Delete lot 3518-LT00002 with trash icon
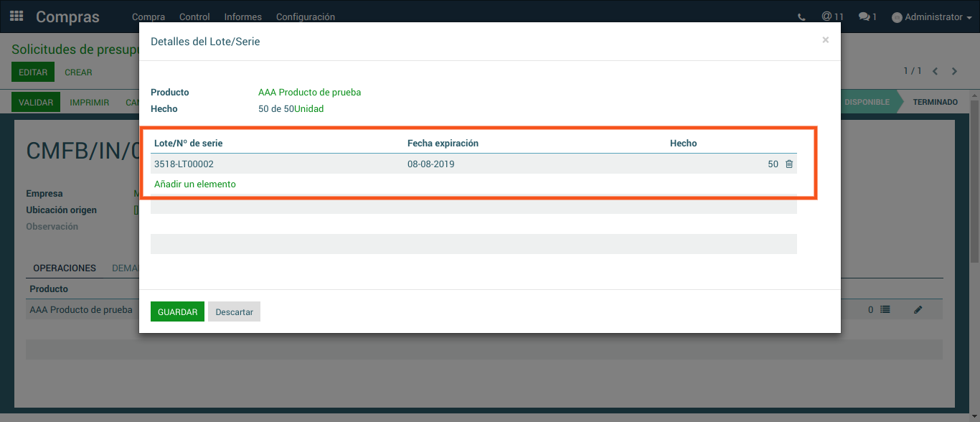Screen dimensions: 980x422 789,164
